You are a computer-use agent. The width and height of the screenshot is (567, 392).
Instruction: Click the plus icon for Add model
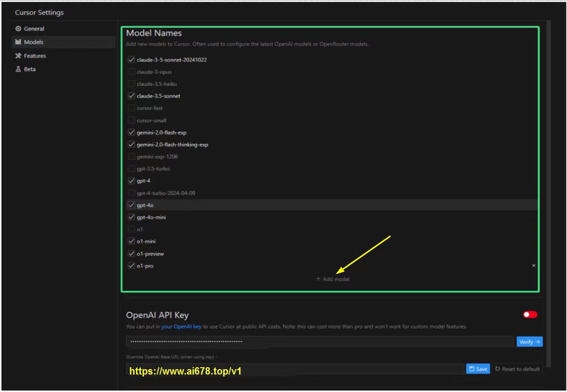(x=318, y=279)
